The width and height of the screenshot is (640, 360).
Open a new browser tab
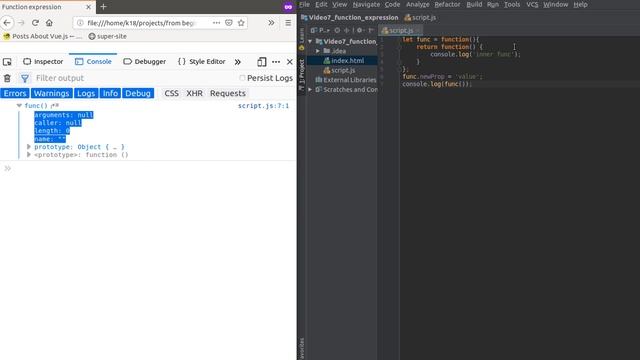tap(103, 7)
